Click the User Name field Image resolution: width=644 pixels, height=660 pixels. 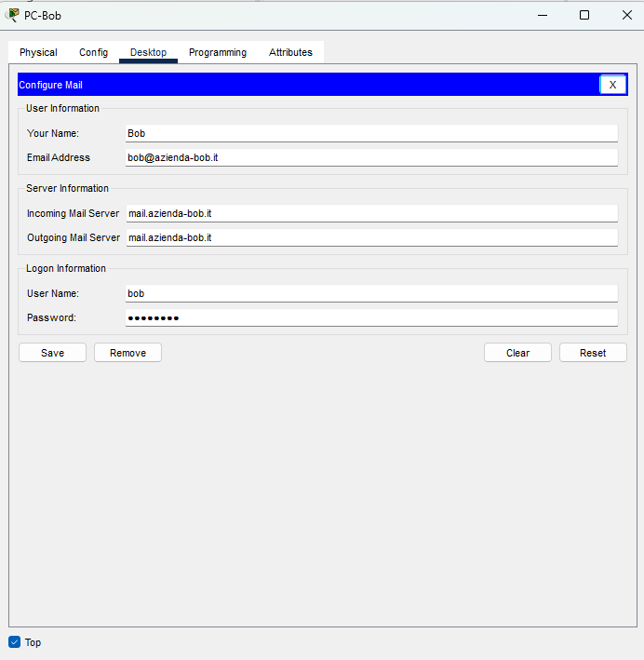pyautogui.click(x=371, y=293)
